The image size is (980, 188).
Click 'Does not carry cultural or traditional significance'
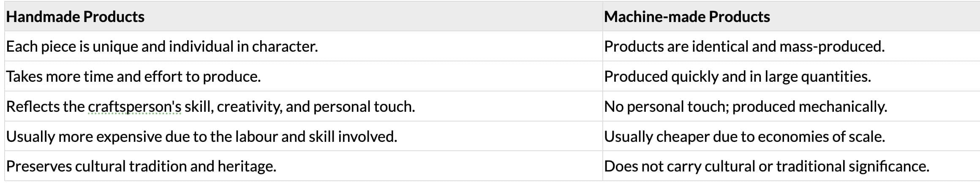point(766,166)
